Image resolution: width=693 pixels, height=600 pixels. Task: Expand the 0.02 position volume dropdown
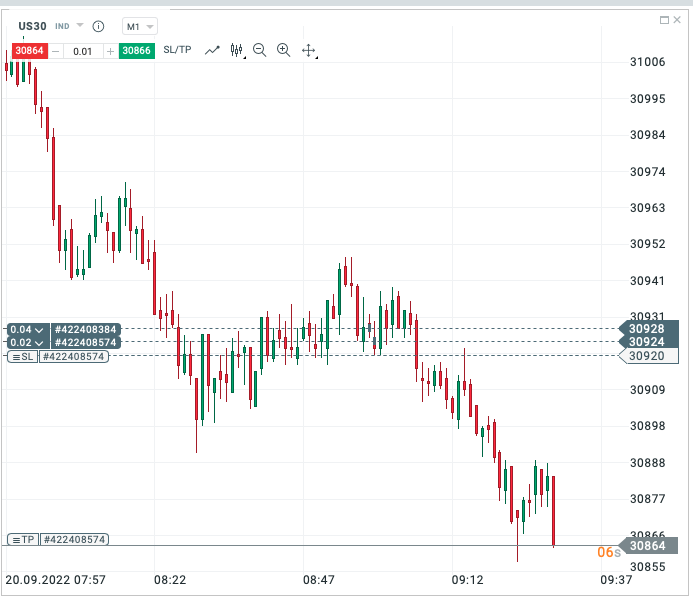[27, 342]
